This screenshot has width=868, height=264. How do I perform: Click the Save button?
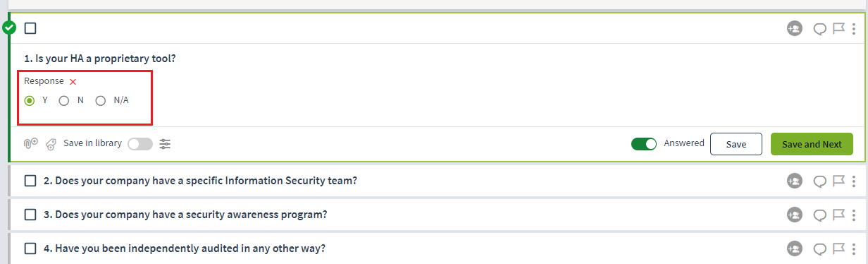tap(736, 144)
